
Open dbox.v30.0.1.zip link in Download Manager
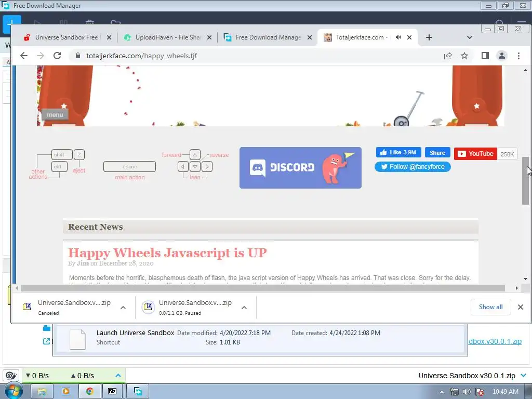[495, 341]
